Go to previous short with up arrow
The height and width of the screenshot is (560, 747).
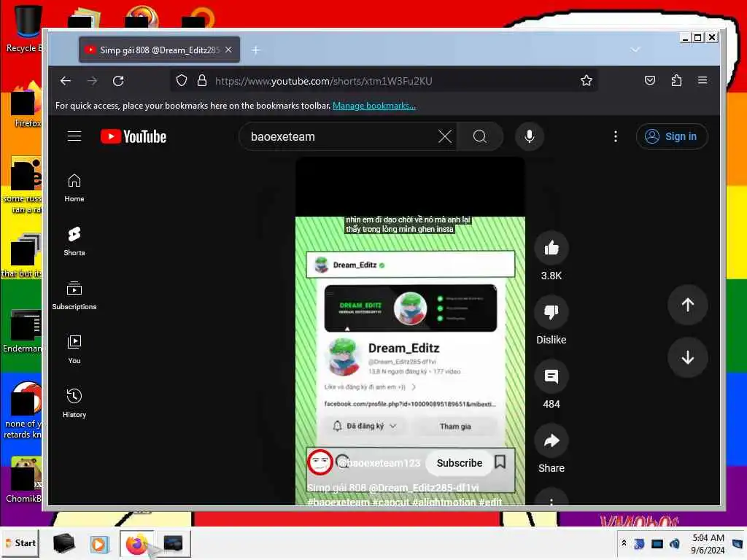687,305
